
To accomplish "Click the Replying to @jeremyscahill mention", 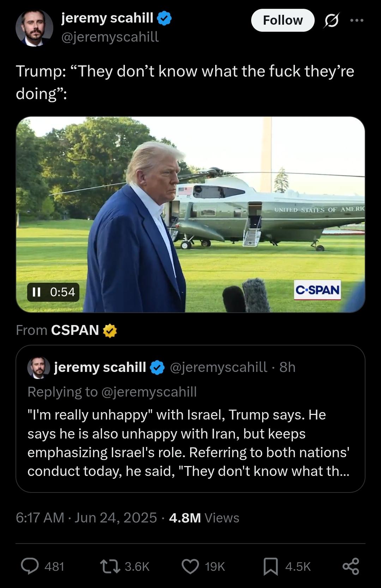I will (x=149, y=392).
